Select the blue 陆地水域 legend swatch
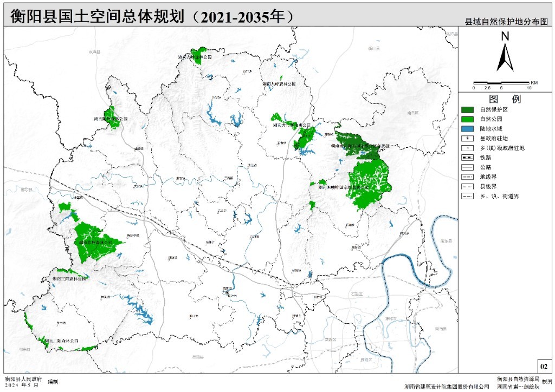The image size is (555, 392). pyautogui.click(x=467, y=129)
